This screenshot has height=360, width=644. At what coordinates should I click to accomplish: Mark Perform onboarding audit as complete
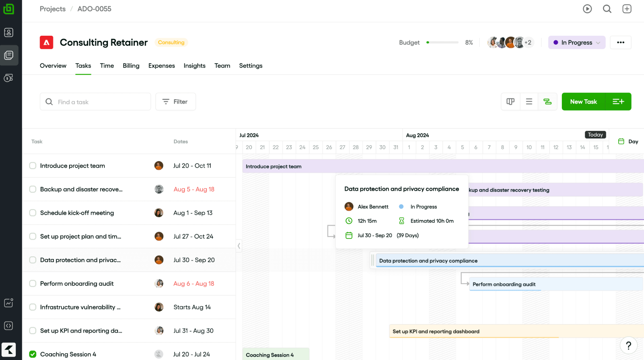(33, 283)
